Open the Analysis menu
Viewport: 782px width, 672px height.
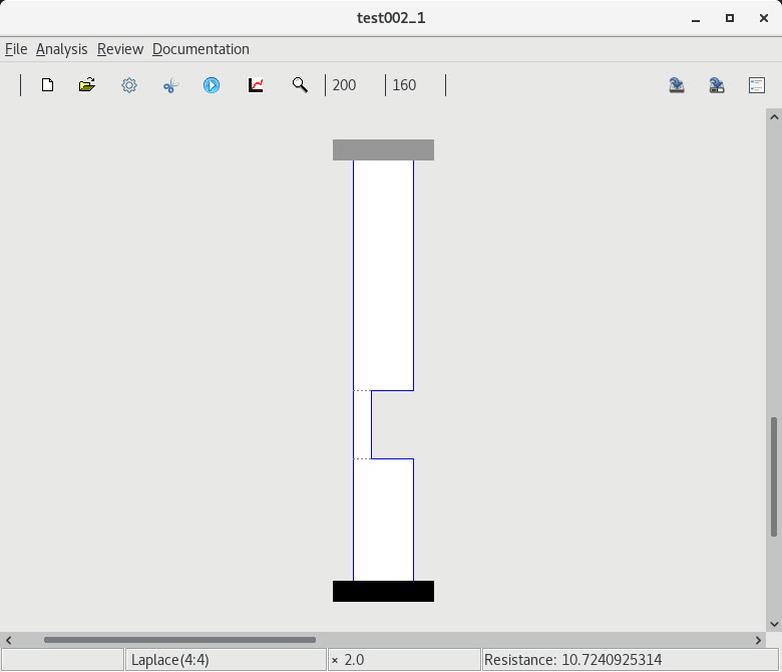[x=61, y=49]
